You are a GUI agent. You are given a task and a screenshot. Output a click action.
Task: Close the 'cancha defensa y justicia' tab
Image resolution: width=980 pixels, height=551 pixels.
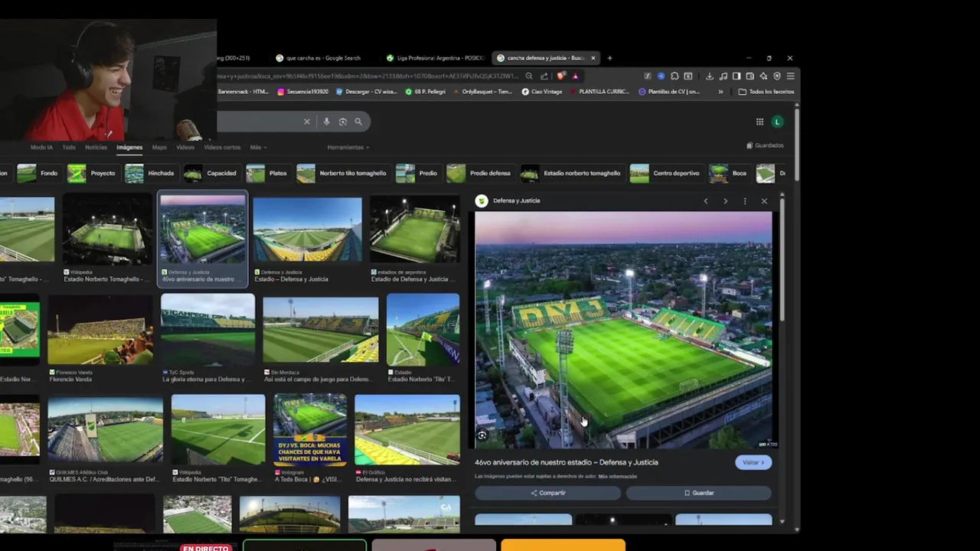(x=593, y=58)
